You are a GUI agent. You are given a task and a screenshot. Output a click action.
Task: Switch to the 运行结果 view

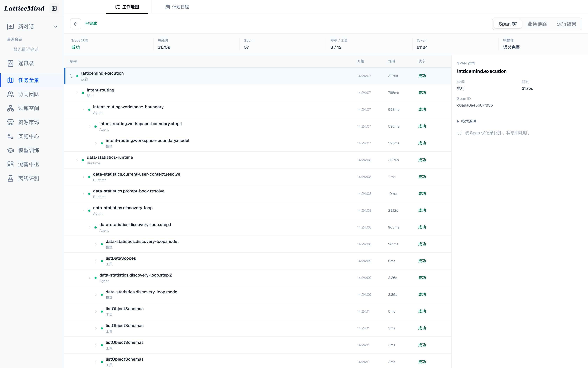click(x=566, y=24)
